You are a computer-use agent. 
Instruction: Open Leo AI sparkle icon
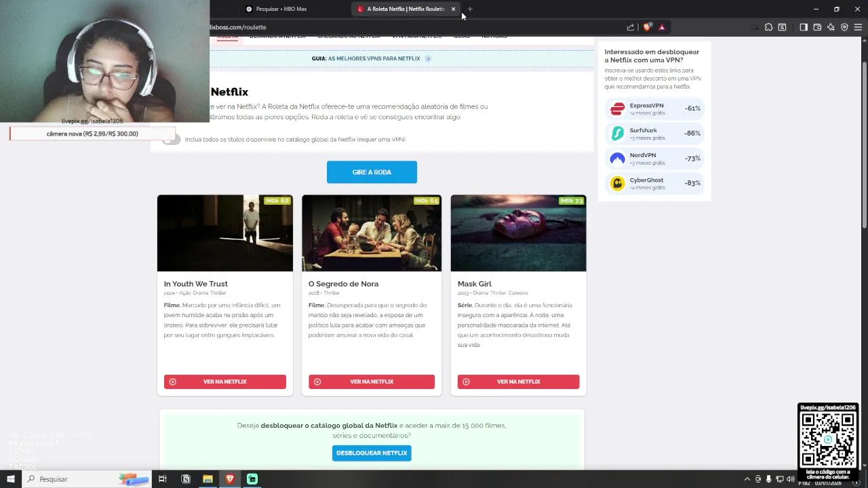tap(831, 27)
